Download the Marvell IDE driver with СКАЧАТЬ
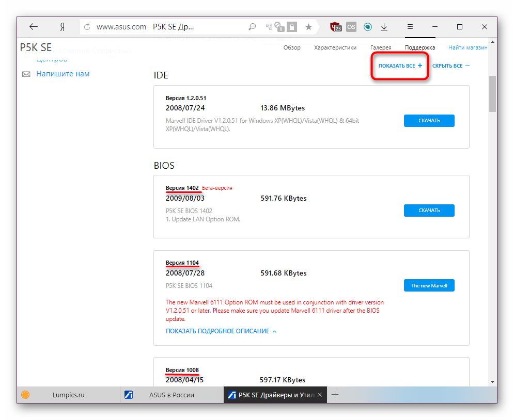This screenshot has width=514, height=420. (x=429, y=121)
